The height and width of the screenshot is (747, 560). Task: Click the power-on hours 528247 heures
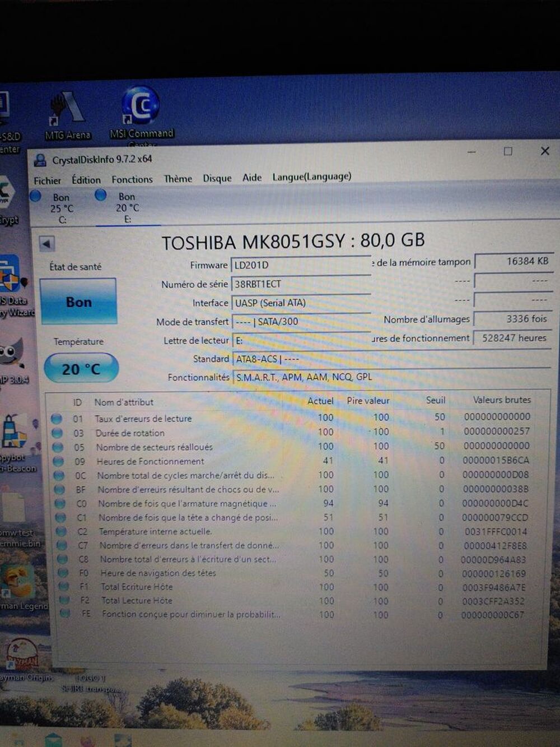[512, 338]
